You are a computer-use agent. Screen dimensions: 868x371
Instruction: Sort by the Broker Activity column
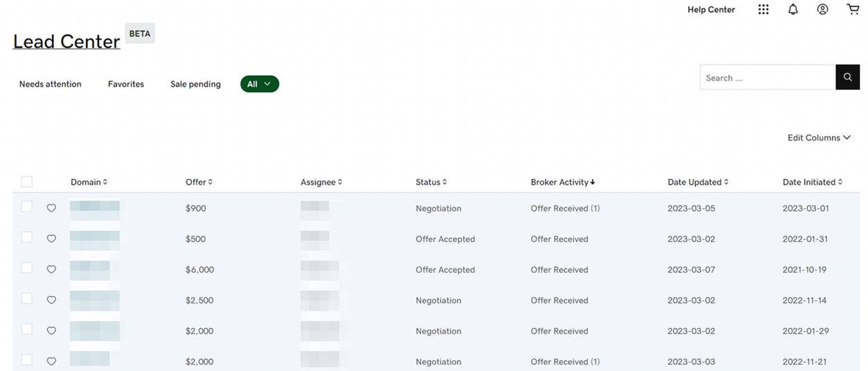click(562, 182)
